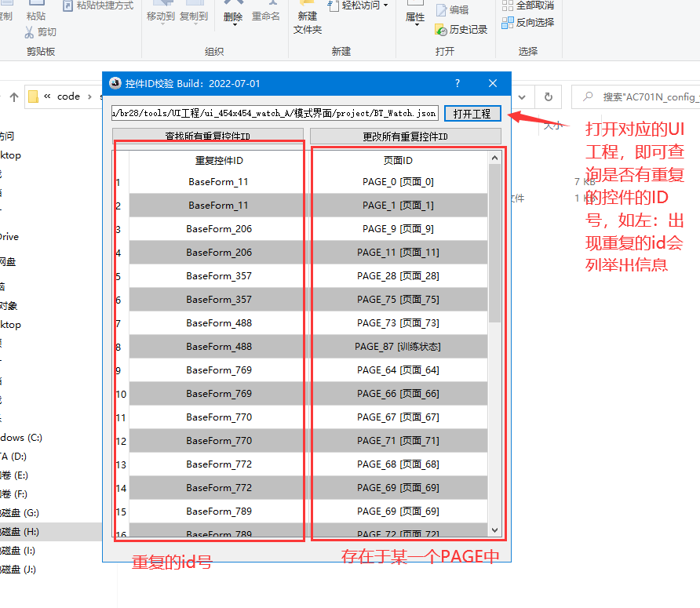Image resolution: width=700 pixels, height=608 pixels.
Task: Click the Explorer search box
Action: pos(636,96)
